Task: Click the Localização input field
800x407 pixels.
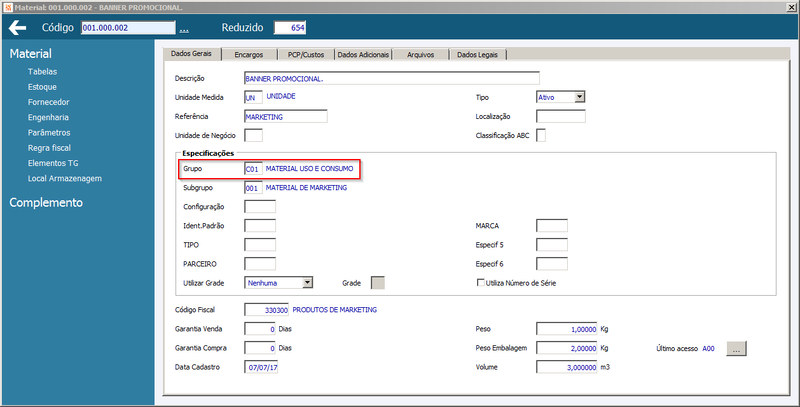Action: (x=561, y=117)
